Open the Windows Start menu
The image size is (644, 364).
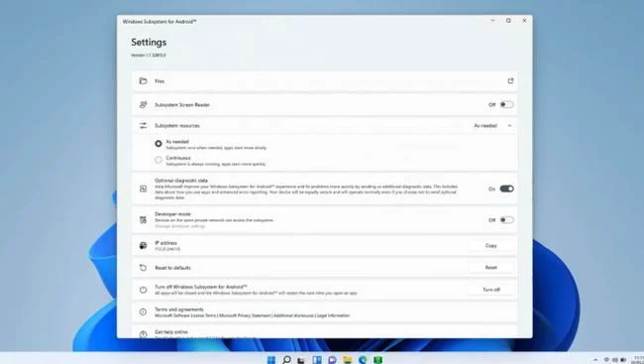(271, 360)
